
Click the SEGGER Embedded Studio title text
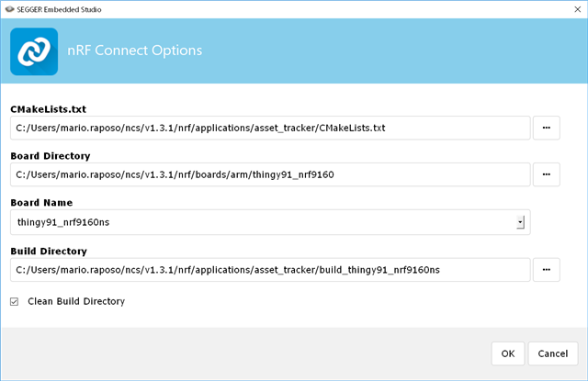click(62, 8)
